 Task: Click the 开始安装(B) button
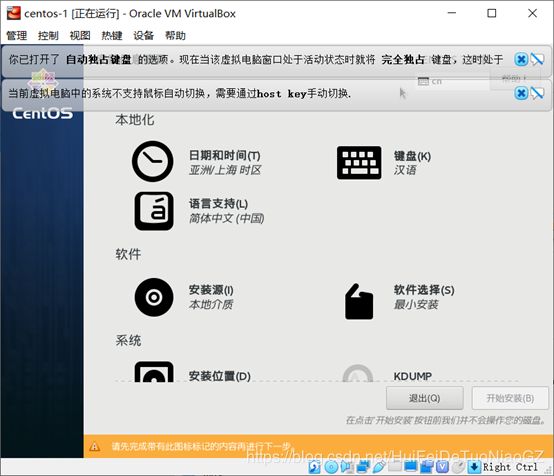click(510, 398)
